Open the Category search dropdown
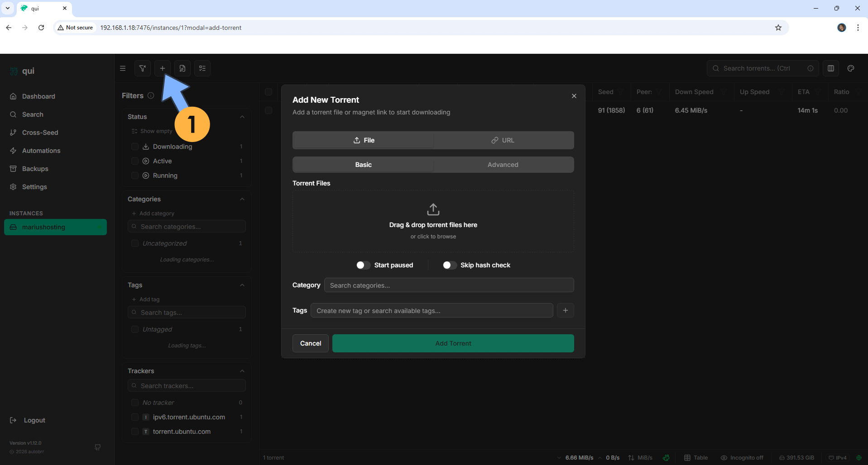The image size is (868, 465). (449, 285)
